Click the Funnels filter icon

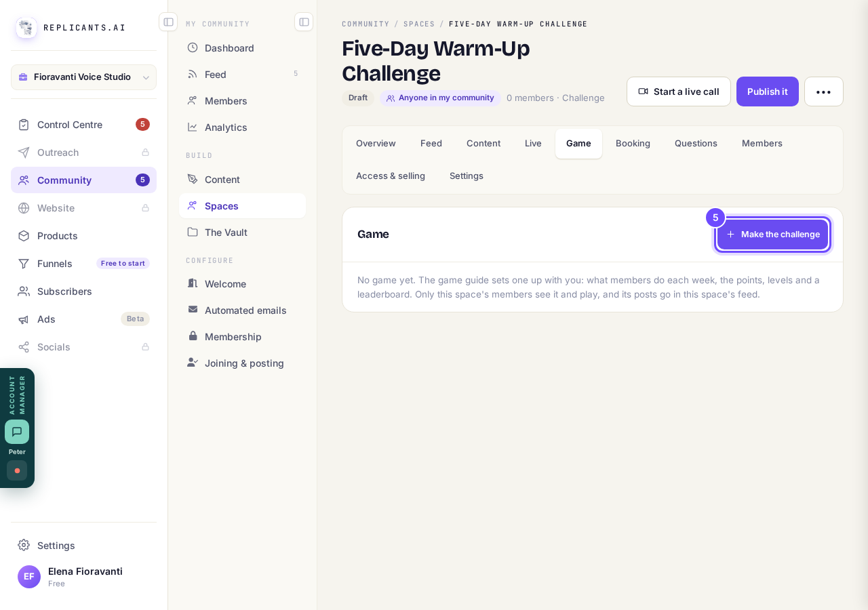[x=24, y=264]
